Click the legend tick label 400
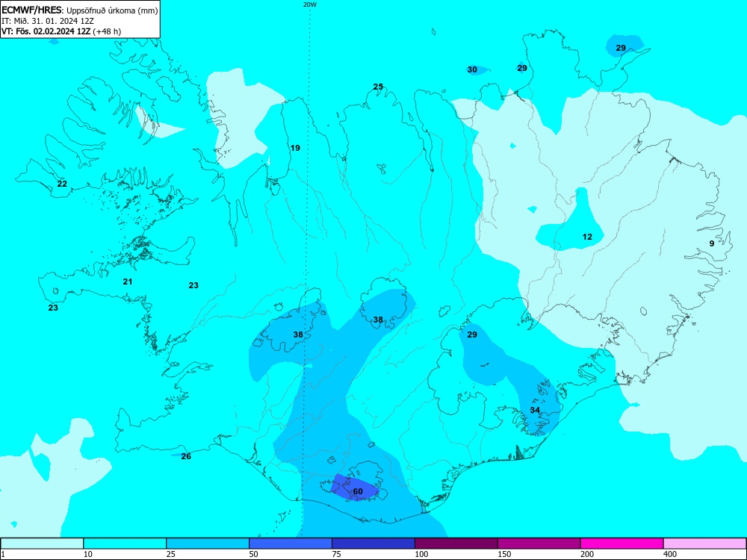Image resolution: width=747 pixels, height=560 pixels. (671, 554)
